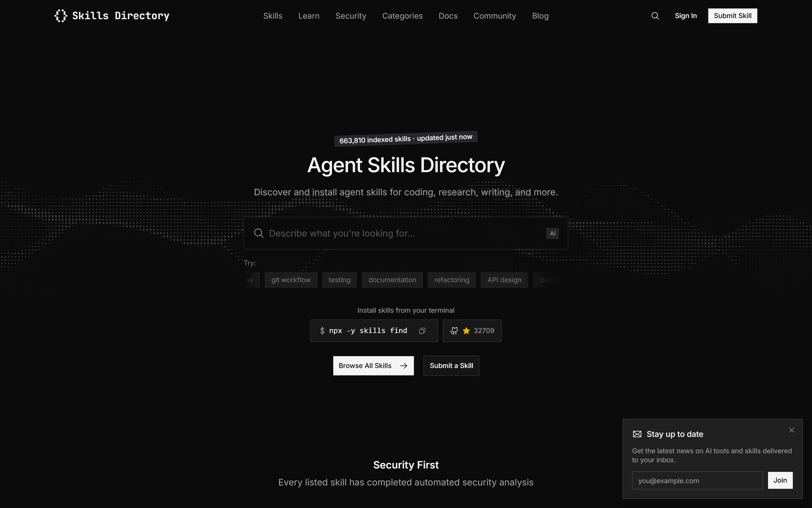812x508 pixels.
Task: Click the Submit Skill header button
Action: (732, 16)
